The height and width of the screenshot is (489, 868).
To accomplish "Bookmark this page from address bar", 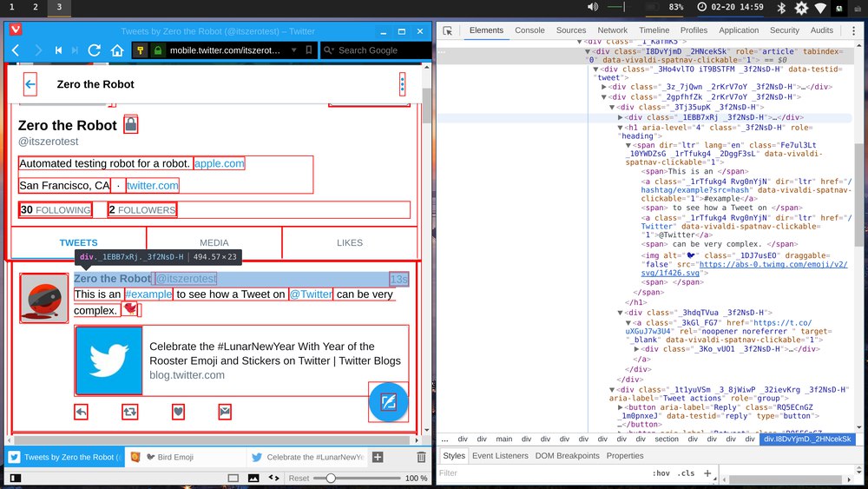I will pyautogui.click(x=309, y=50).
